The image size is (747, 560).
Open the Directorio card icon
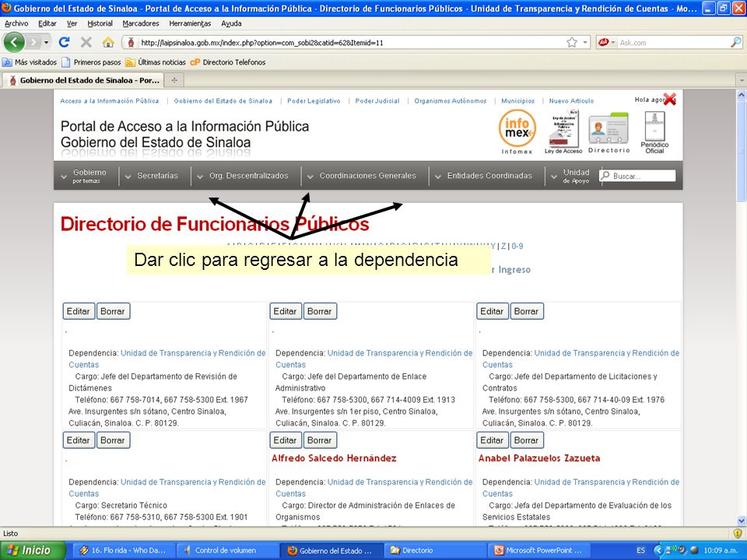click(x=608, y=132)
